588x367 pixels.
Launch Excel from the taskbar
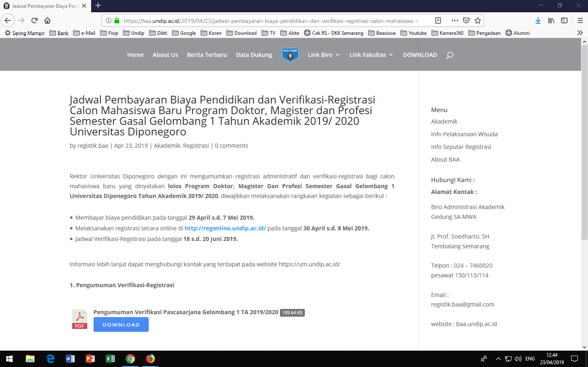coord(110,358)
